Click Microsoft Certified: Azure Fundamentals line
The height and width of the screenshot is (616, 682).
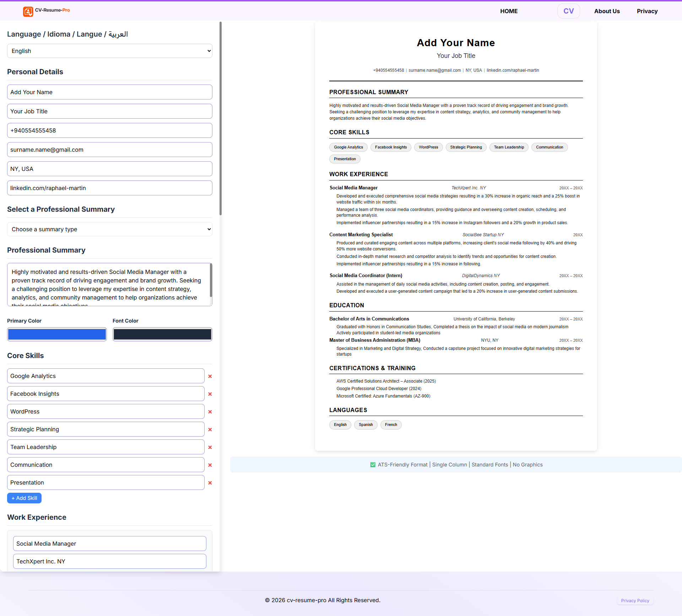click(383, 396)
